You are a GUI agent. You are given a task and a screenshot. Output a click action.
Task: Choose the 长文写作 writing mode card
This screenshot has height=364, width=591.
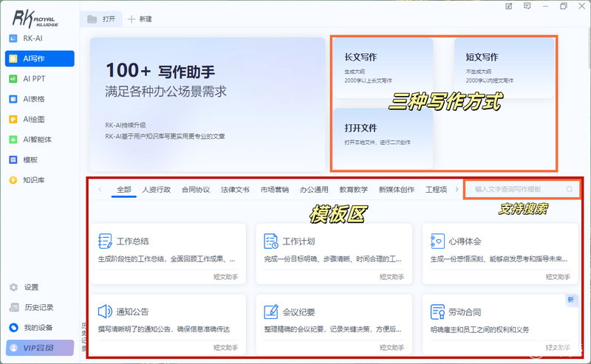[x=383, y=68]
